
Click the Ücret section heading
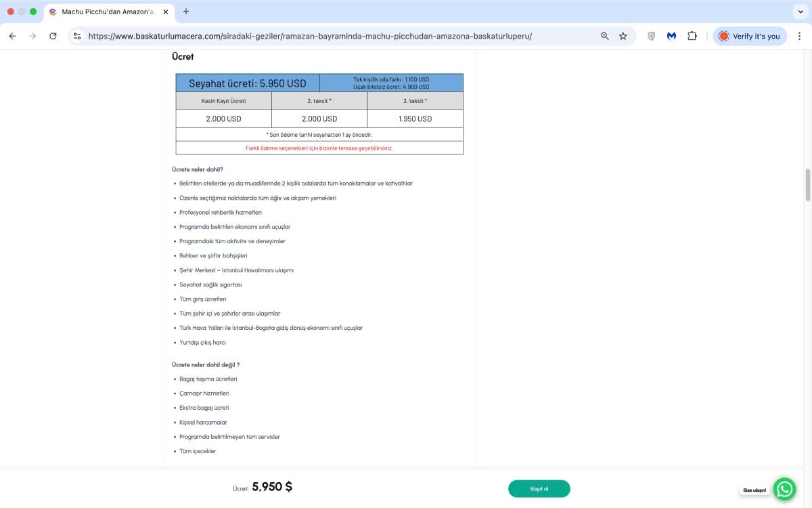coord(183,57)
